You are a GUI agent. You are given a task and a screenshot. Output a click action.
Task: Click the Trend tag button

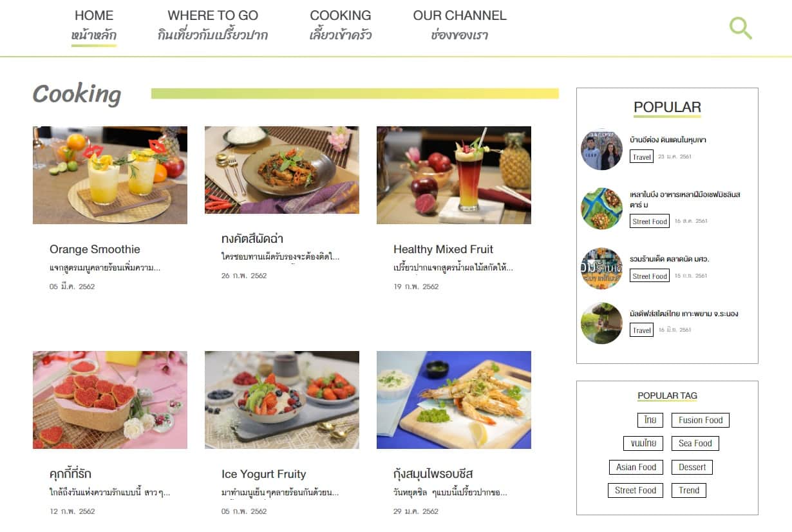[x=689, y=490]
